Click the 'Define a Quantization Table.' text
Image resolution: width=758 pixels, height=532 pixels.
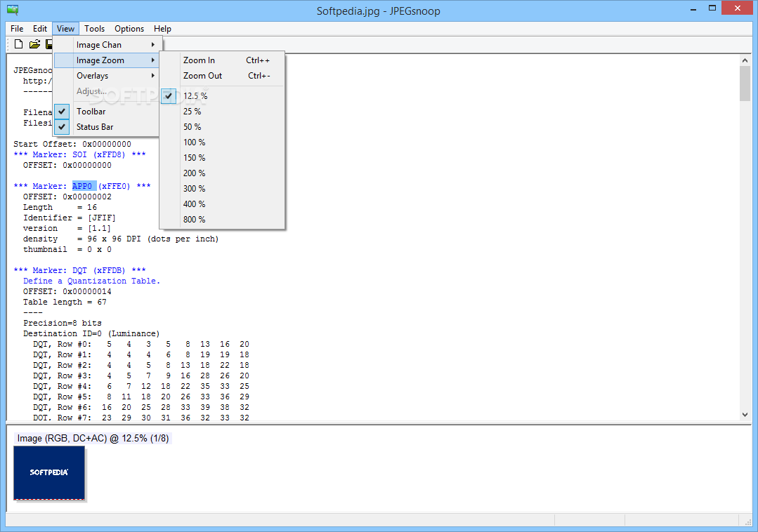[91, 281]
